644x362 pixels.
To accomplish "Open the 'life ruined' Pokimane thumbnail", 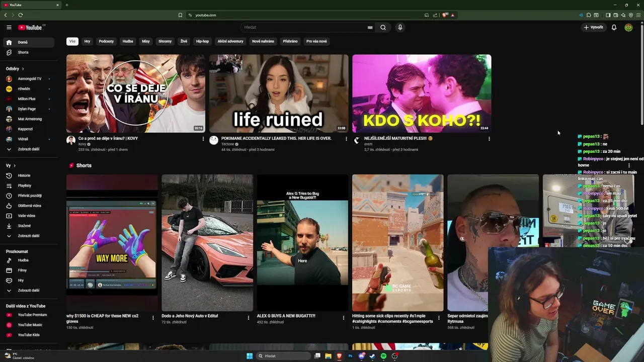I will coord(279,94).
